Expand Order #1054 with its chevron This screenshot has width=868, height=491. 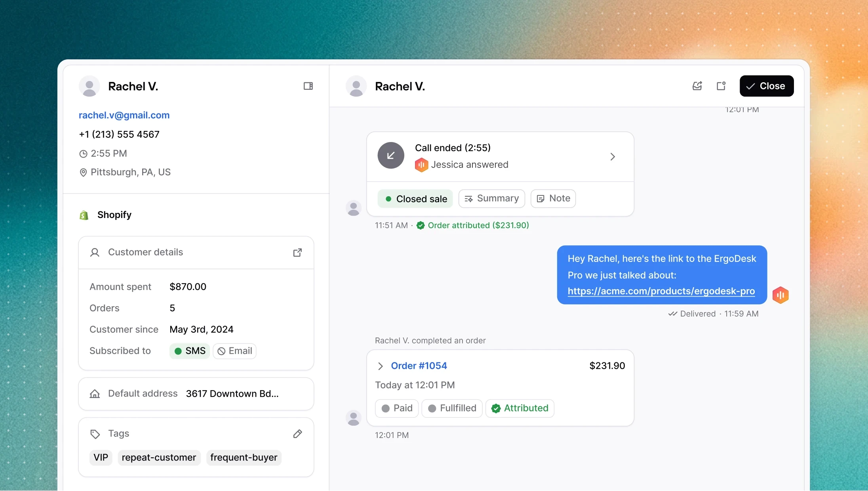pyautogui.click(x=380, y=366)
